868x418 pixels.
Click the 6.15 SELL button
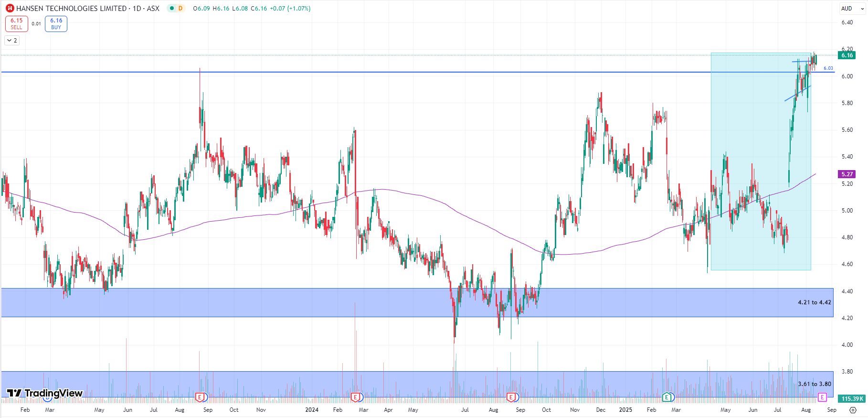(x=17, y=24)
